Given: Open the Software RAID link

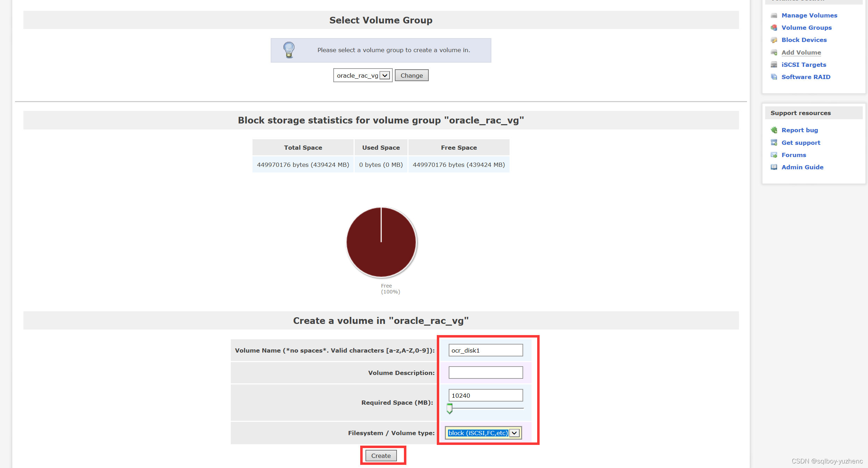Looking at the screenshot, I should click(806, 77).
